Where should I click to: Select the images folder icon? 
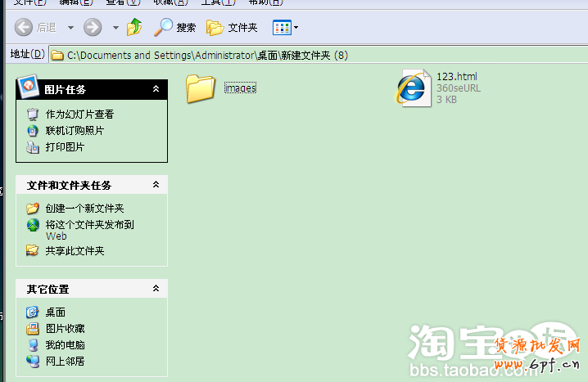[200, 88]
